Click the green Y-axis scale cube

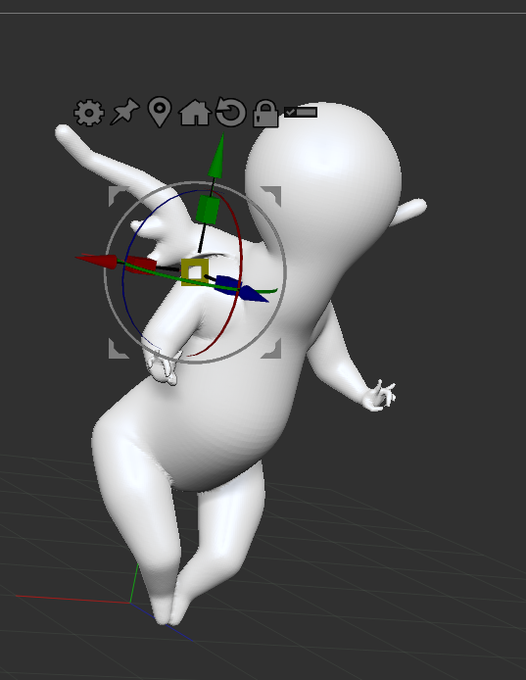pyautogui.click(x=208, y=210)
